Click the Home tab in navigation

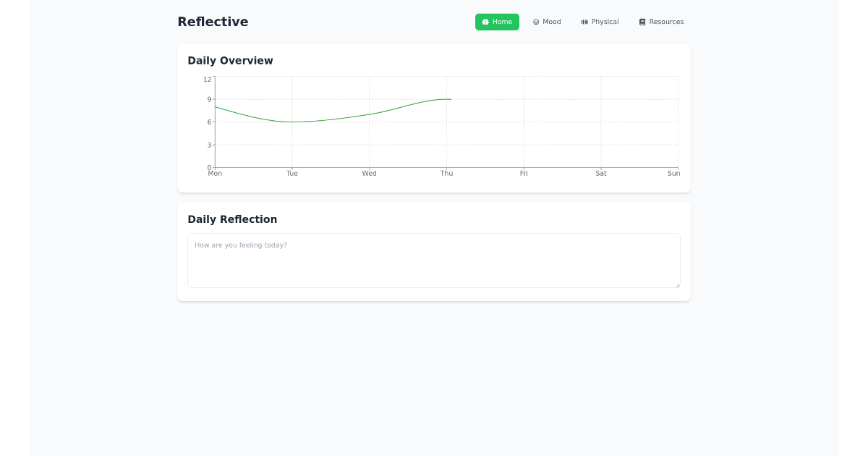click(497, 22)
